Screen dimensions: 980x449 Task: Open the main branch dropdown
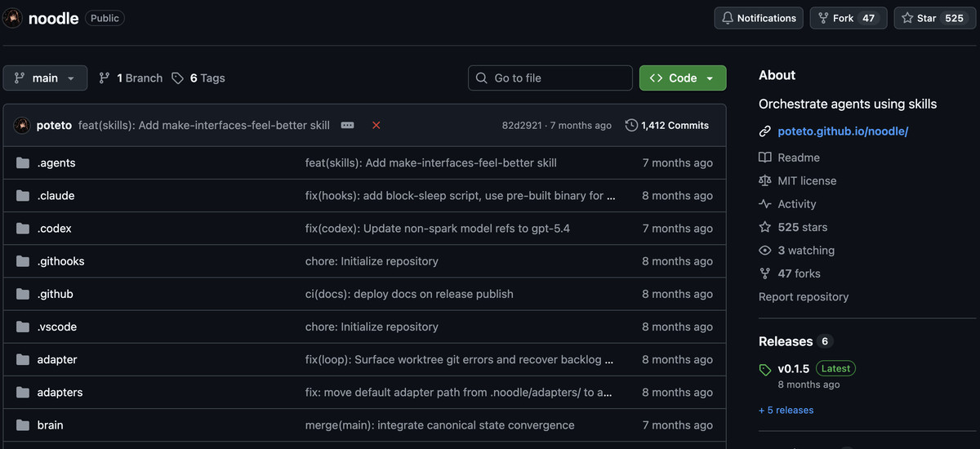(45, 78)
